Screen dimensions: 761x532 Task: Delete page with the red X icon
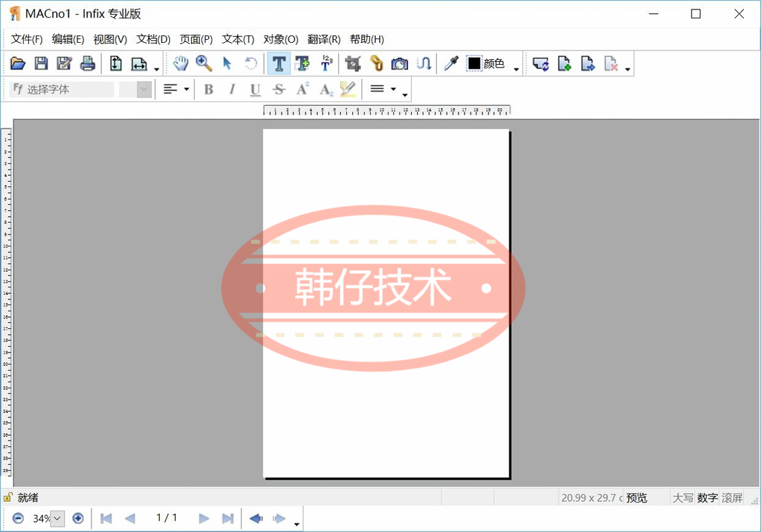click(611, 63)
